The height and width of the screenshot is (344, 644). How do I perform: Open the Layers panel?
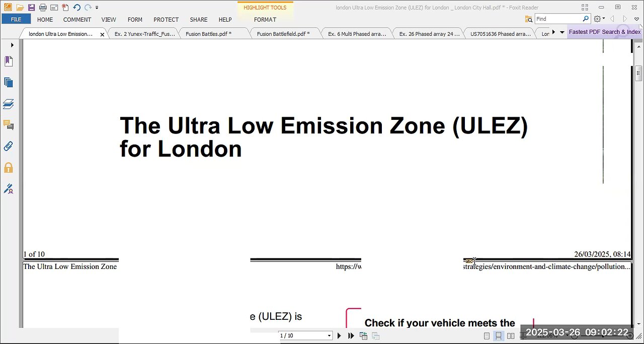[x=9, y=104]
